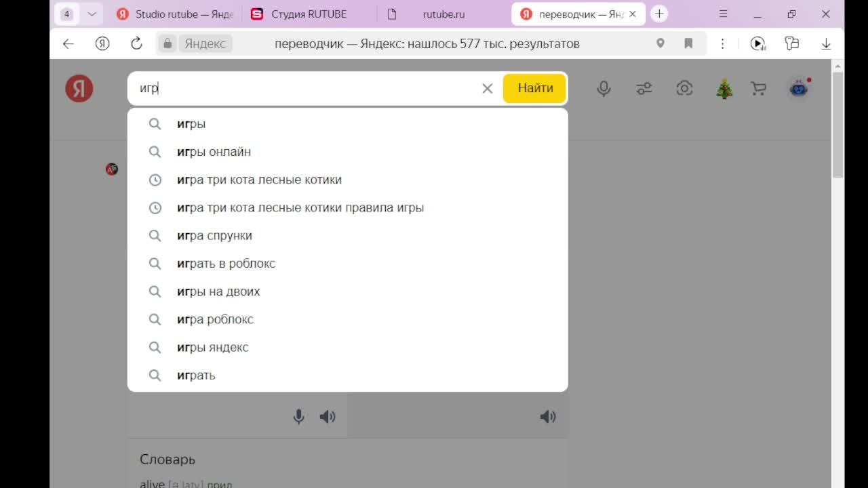Switch to the Studio rutube tab
The width and height of the screenshot is (868, 488).
[175, 14]
